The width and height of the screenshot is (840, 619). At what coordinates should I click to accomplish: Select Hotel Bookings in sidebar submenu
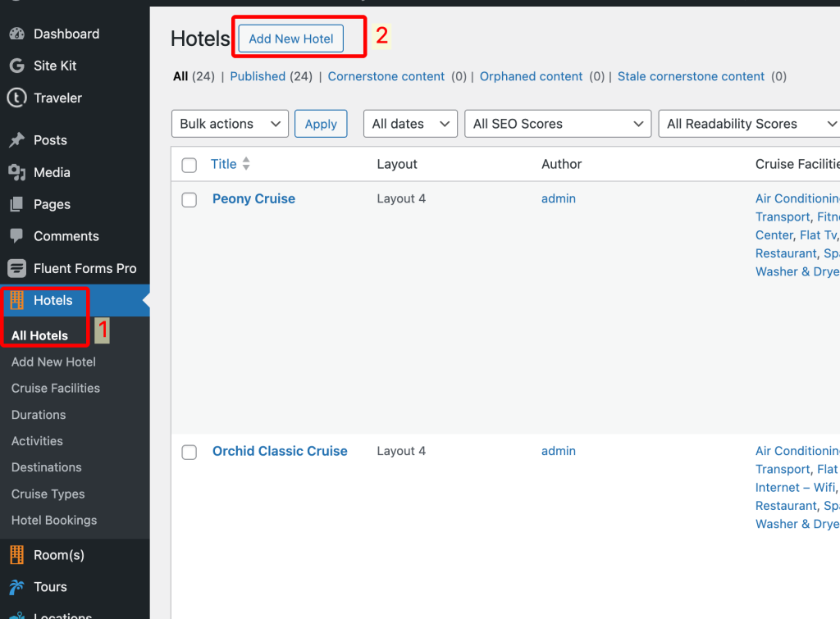click(54, 520)
